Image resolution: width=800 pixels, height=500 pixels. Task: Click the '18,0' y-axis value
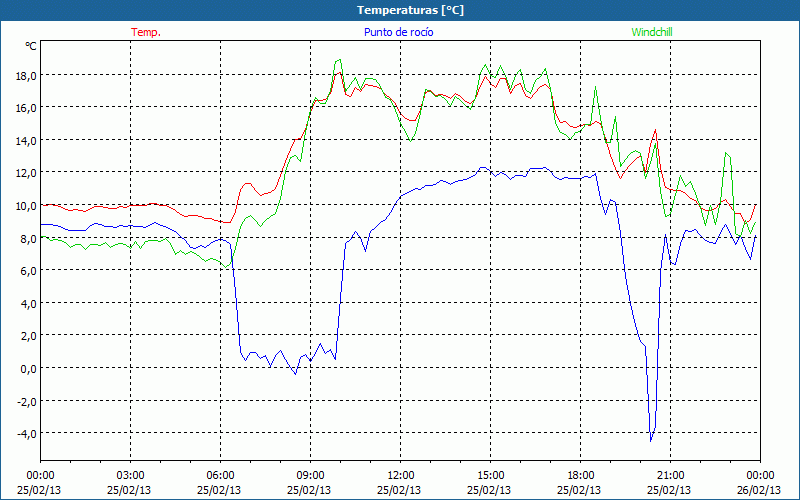click(x=26, y=75)
